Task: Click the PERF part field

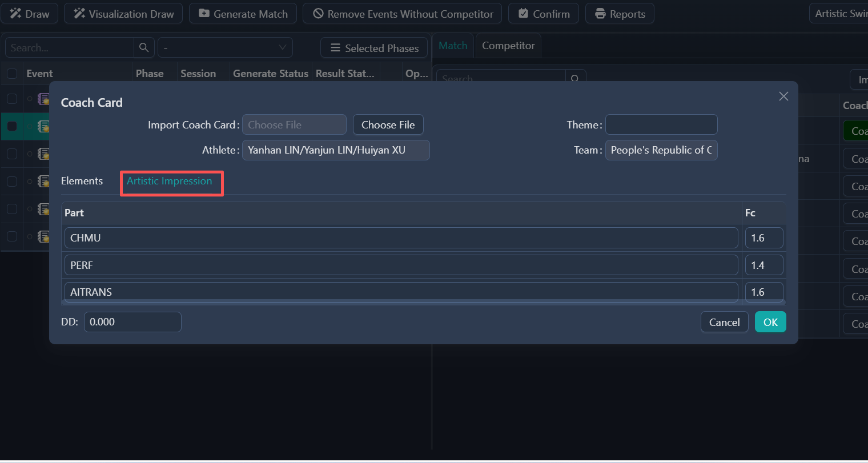Action: 401,265
